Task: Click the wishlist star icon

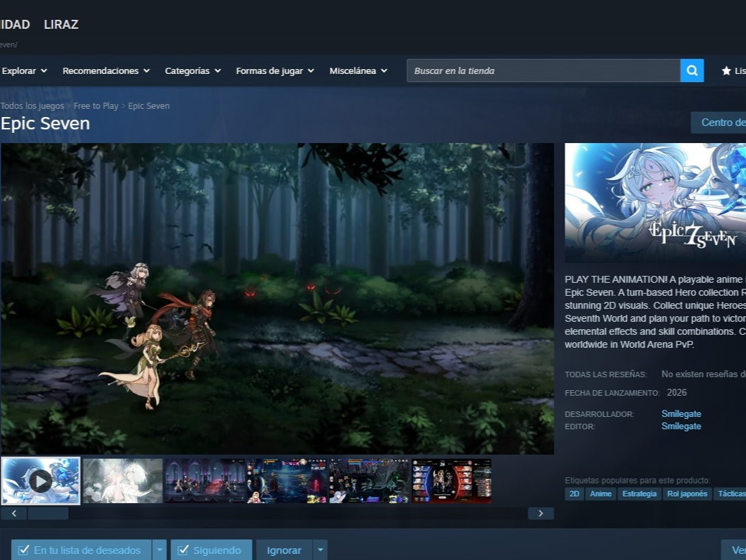Action: pyautogui.click(x=726, y=71)
